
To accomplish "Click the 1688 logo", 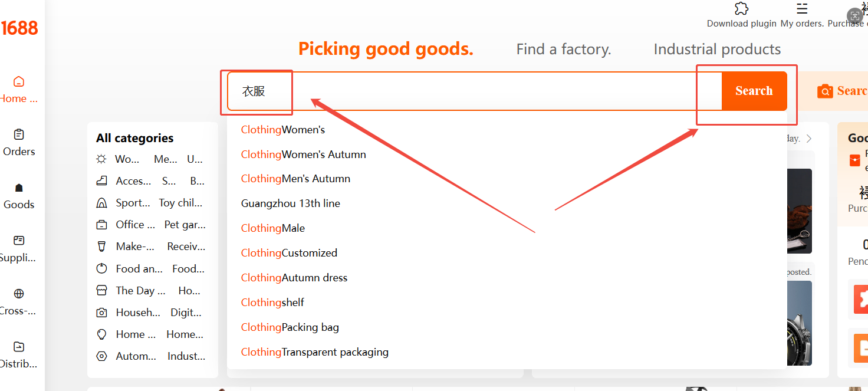I will click(20, 28).
